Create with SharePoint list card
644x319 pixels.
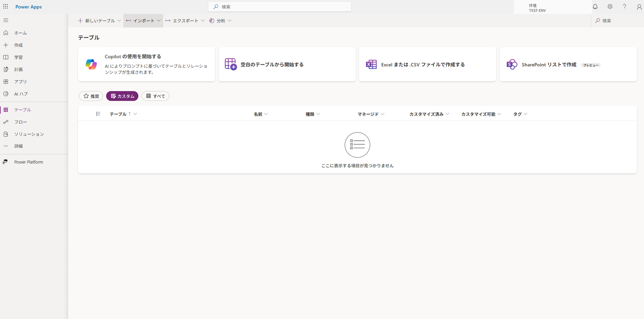(x=568, y=64)
